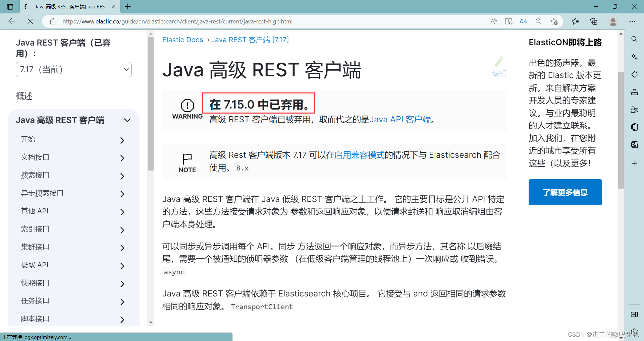
Task: Open the Edge sidebar search
Action: point(634,39)
